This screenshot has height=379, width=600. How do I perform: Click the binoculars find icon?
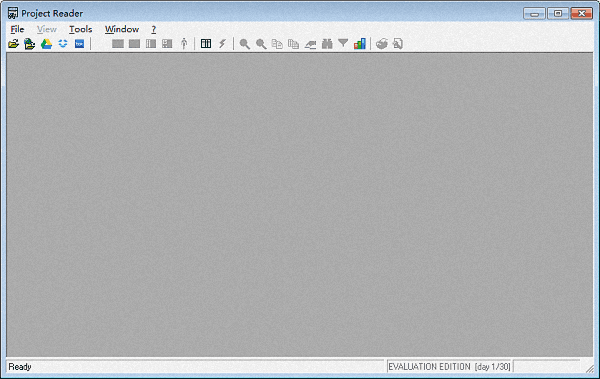[327, 44]
